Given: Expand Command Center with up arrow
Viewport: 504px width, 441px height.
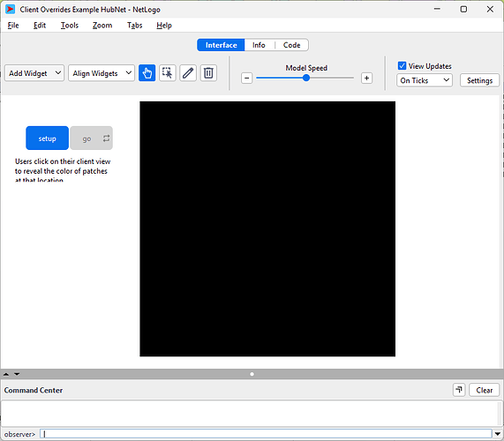Looking at the screenshot, I should [6, 374].
